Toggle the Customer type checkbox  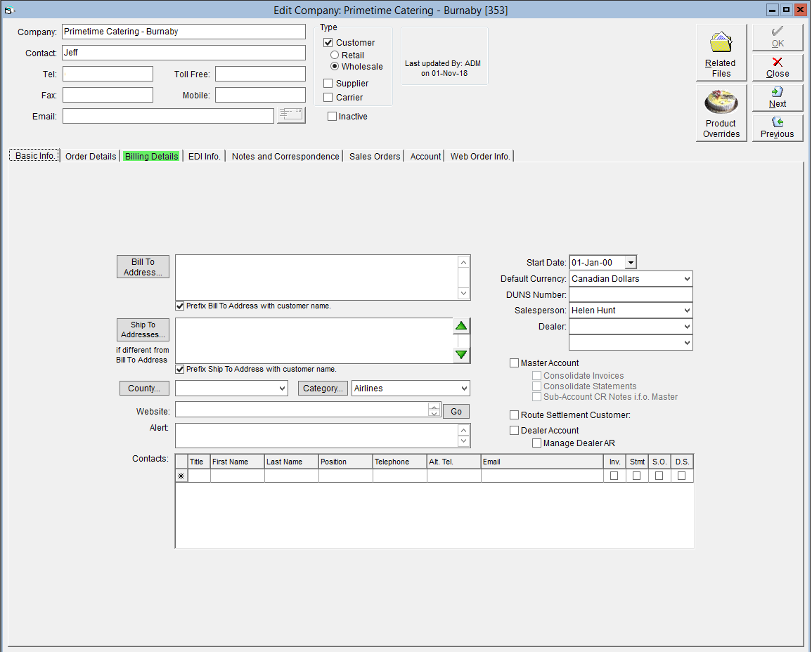[328, 42]
